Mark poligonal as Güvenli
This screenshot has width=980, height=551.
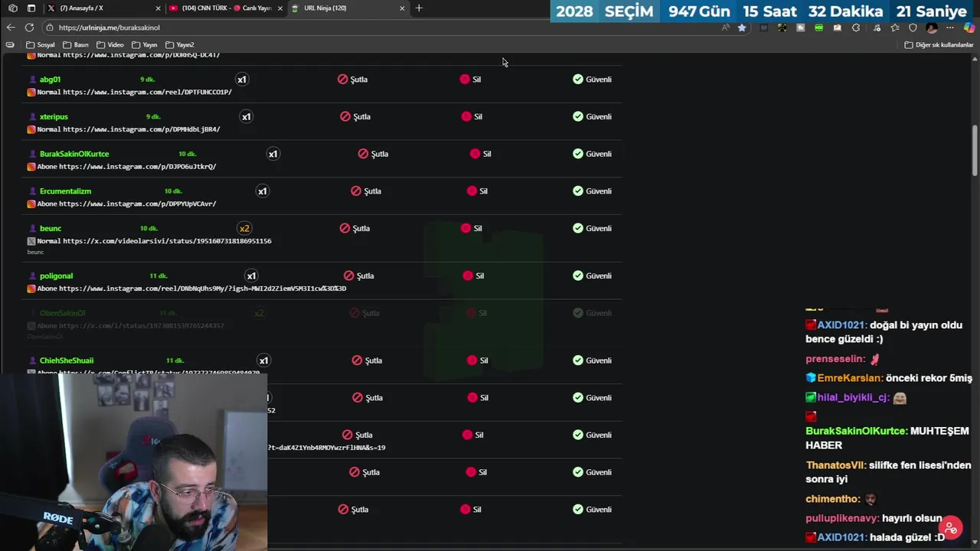(592, 275)
